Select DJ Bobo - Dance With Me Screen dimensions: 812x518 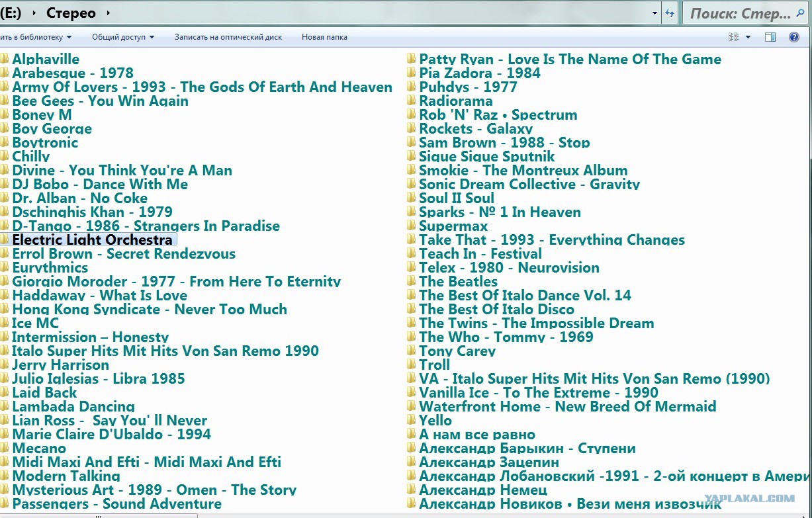tap(100, 184)
